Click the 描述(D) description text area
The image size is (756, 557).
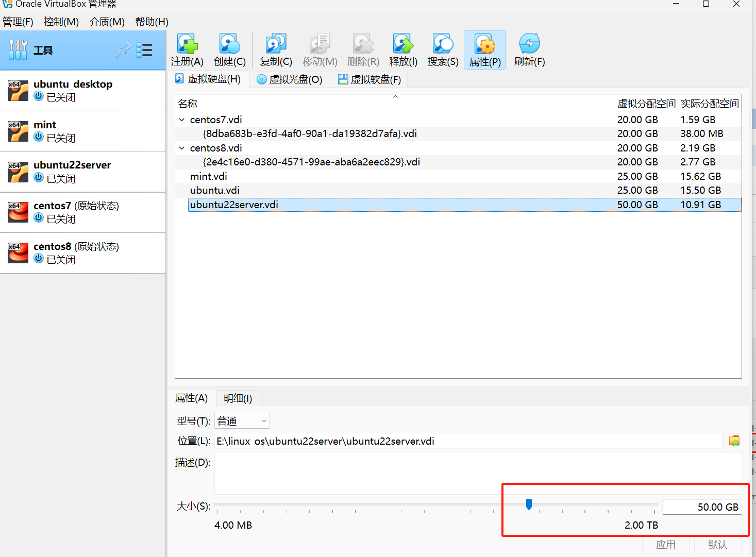pos(478,474)
